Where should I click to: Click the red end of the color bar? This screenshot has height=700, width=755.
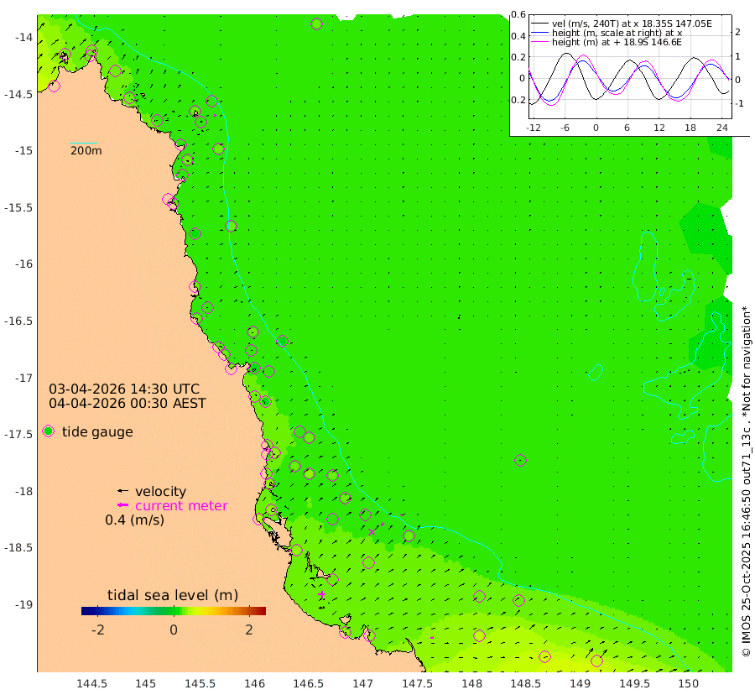click(x=262, y=611)
